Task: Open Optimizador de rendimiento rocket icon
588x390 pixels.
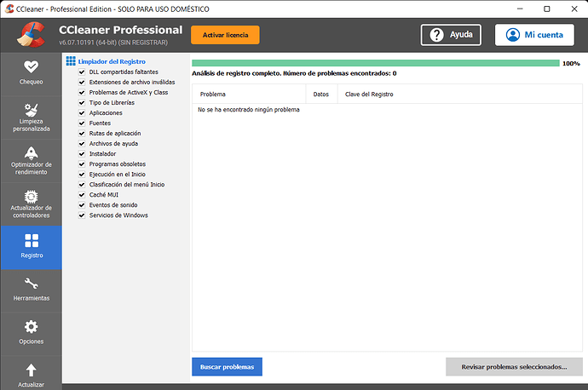Action: click(x=32, y=153)
